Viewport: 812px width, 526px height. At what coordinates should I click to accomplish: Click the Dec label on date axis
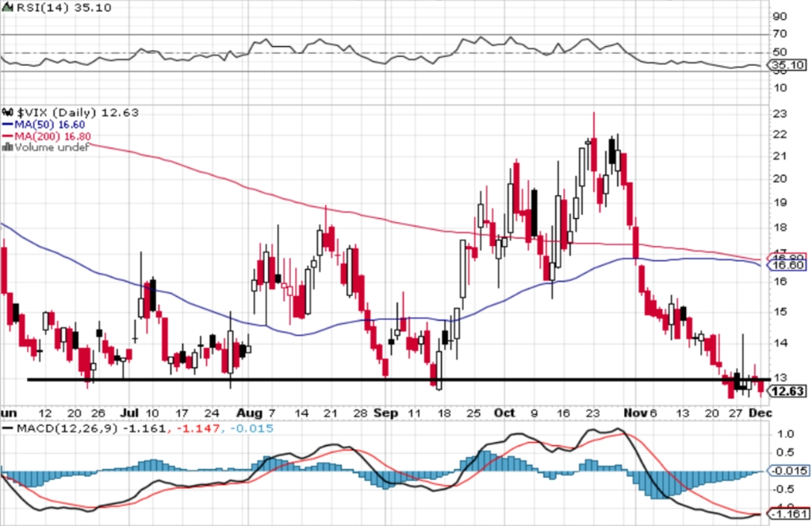coord(760,413)
